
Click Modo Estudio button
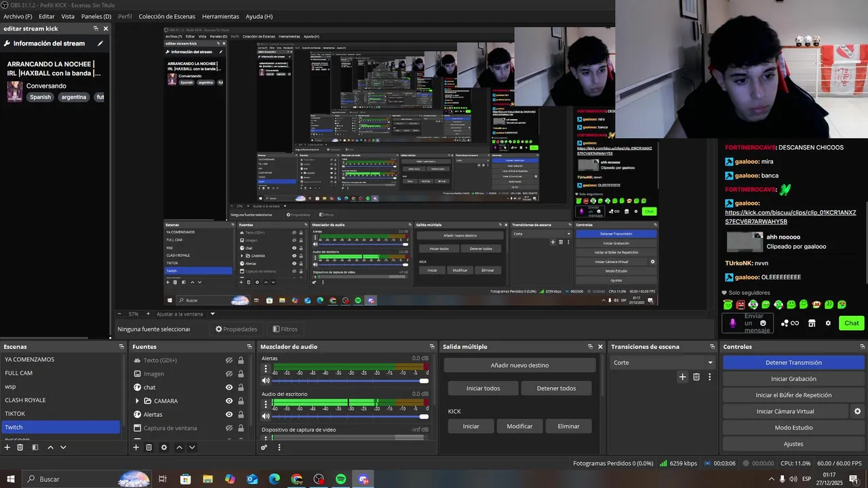pyautogui.click(x=793, y=428)
